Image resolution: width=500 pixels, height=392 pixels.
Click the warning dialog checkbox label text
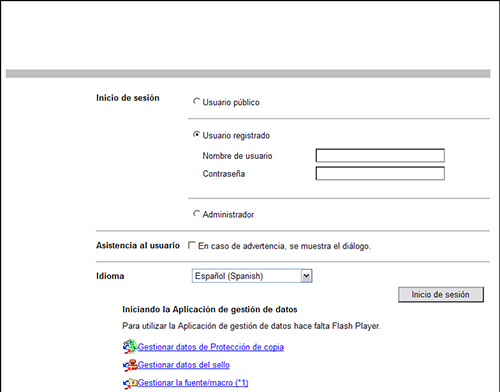(x=284, y=246)
